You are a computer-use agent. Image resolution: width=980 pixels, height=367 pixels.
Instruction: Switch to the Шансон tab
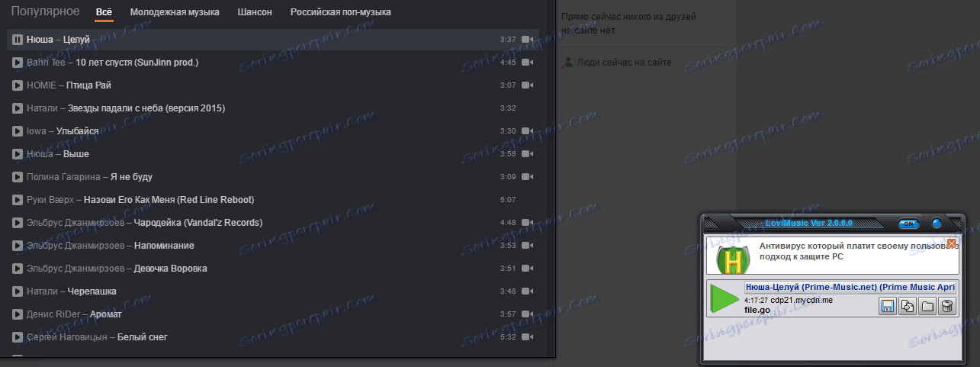point(255,12)
